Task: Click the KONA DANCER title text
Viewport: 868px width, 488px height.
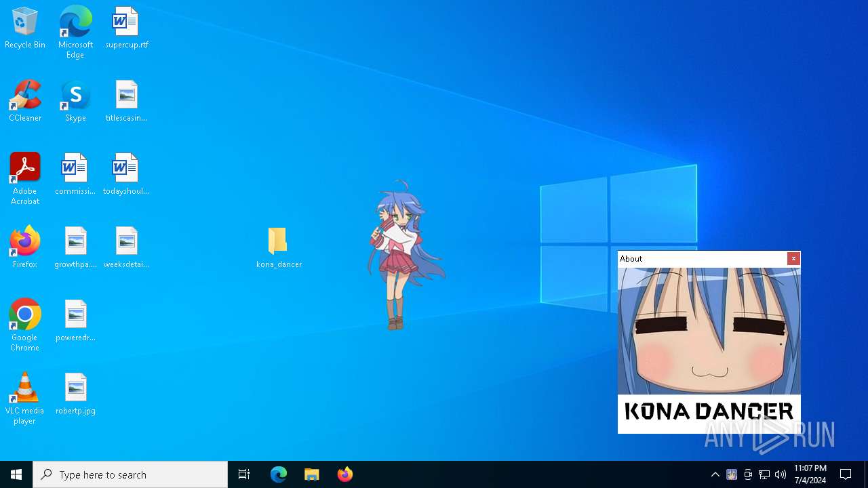Action: (709, 411)
